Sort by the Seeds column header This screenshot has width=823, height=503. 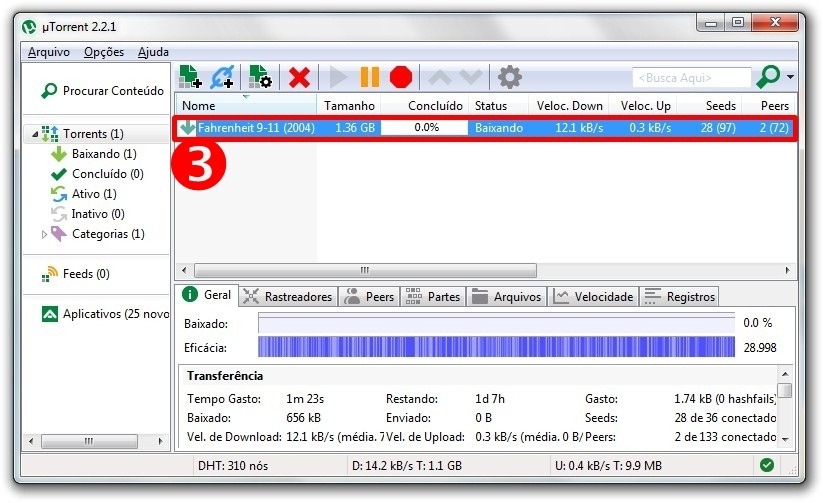710,106
